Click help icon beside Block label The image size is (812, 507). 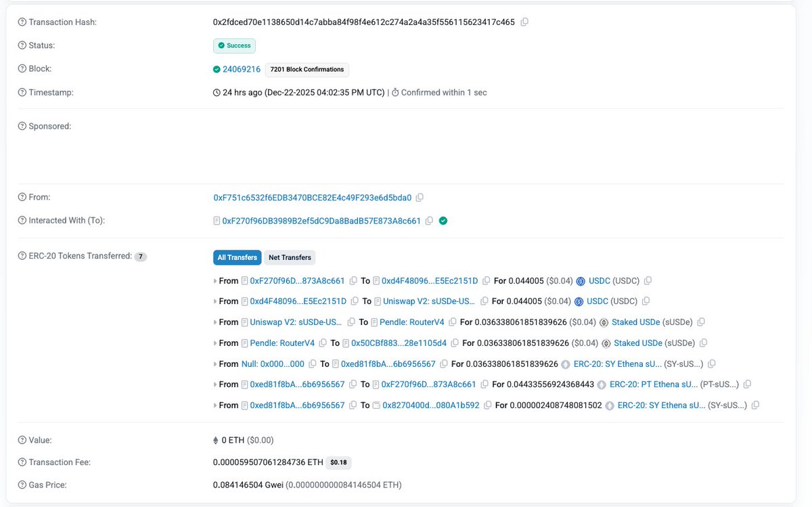coord(22,69)
